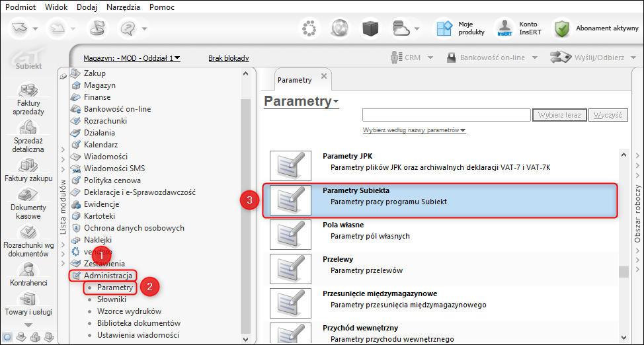Open the Pomoc menu
The width and height of the screenshot is (644, 345).
pyautogui.click(x=162, y=7)
